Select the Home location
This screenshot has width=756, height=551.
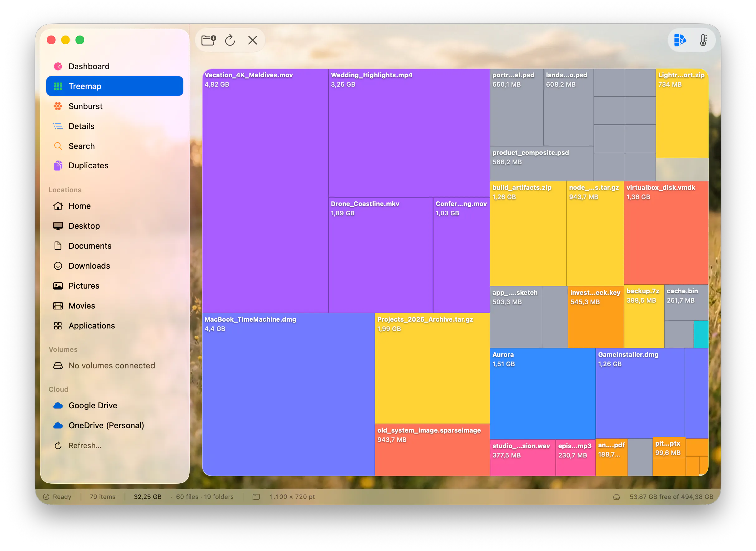tap(114, 206)
